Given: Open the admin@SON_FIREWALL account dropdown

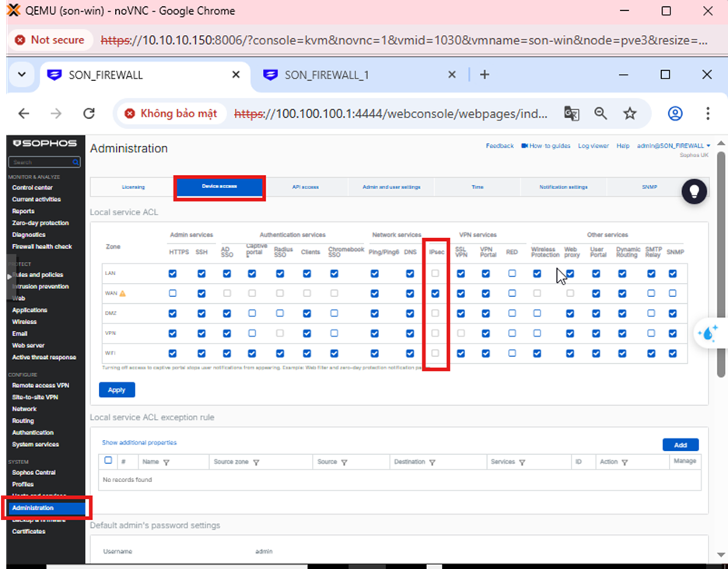Looking at the screenshot, I should point(674,145).
